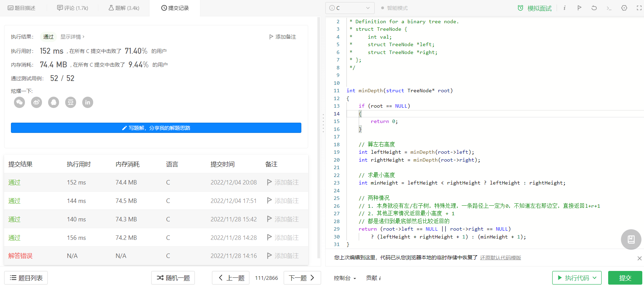
Task: Share result via LinkedIn icon
Action: pos(88,102)
